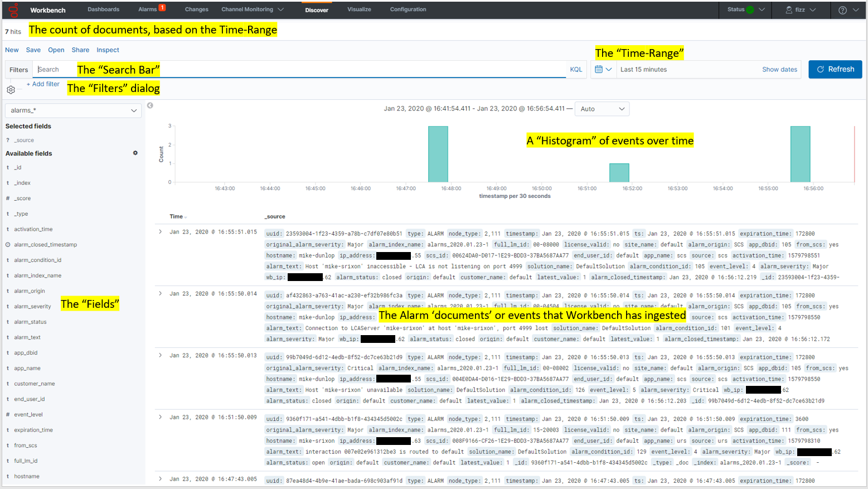Select the customer_name field
Image resolution: width=868 pixels, height=489 pixels.
click(x=35, y=384)
